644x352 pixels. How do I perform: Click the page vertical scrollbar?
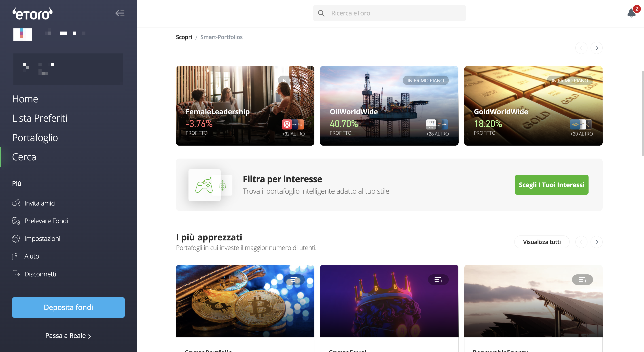[x=642, y=113]
